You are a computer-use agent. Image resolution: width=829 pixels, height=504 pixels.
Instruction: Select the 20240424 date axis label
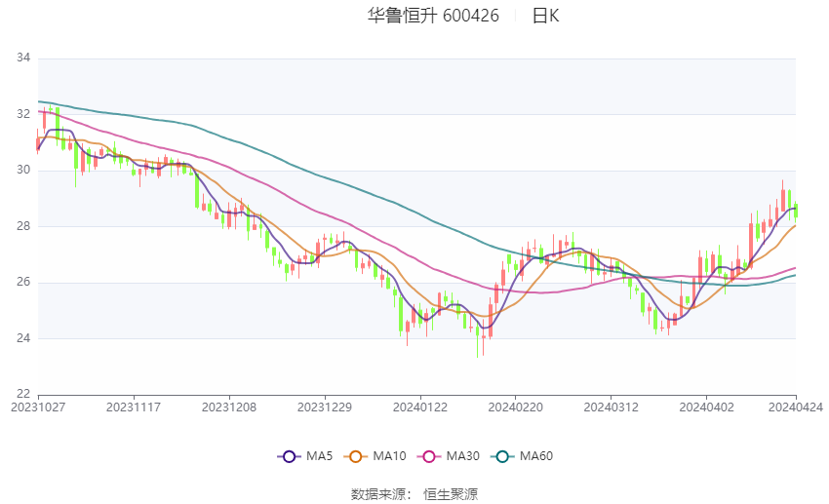pos(796,407)
